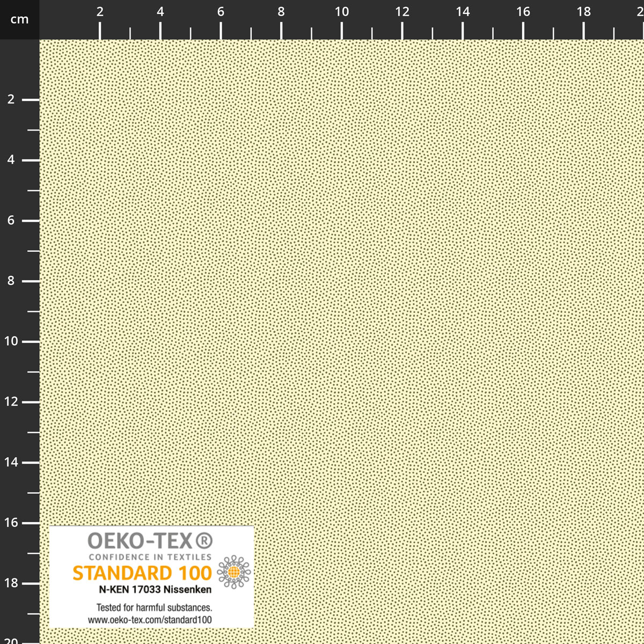This screenshot has height=644, width=644.
Task: Click the 4 mark on left ruler
Action: click(11, 160)
